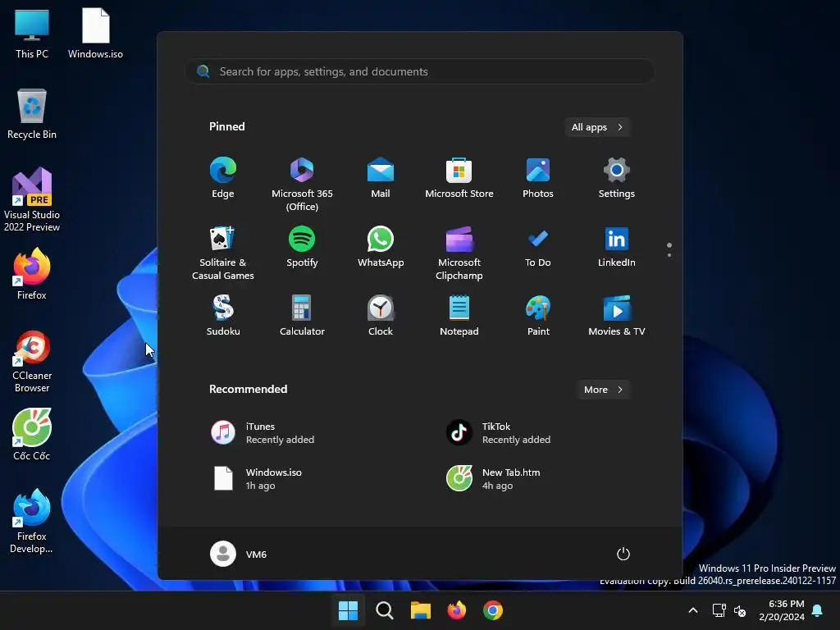Image resolution: width=840 pixels, height=630 pixels.
Task: Select CCleaner Browser desktop shortcut
Action: click(x=32, y=362)
